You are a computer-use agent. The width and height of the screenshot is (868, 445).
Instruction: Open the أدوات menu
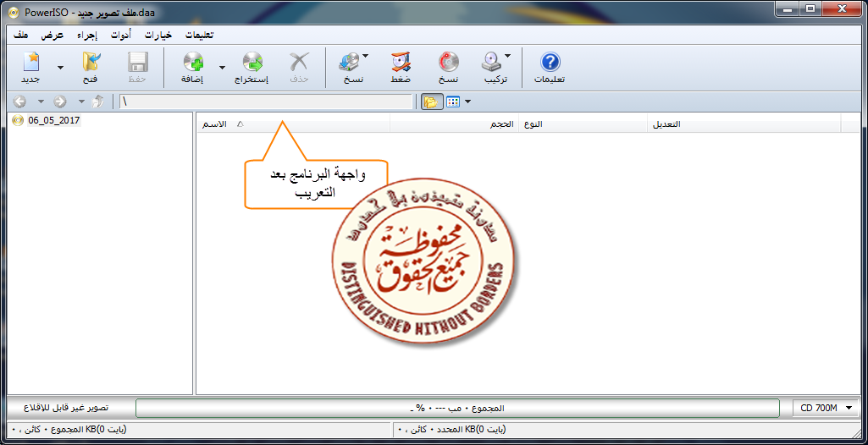[x=122, y=36]
